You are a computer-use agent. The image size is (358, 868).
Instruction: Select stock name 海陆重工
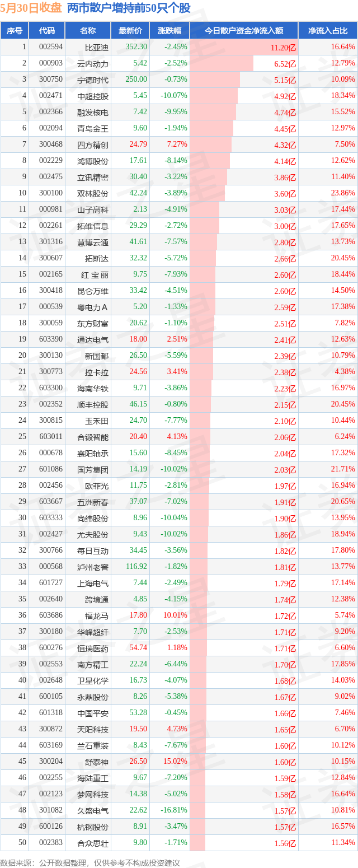coord(93,778)
